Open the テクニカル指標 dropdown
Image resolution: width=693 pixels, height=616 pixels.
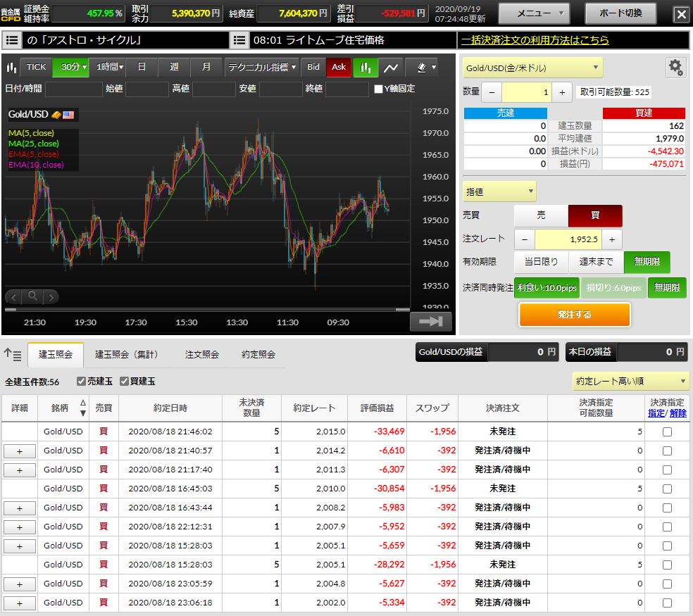pyautogui.click(x=262, y=67)
